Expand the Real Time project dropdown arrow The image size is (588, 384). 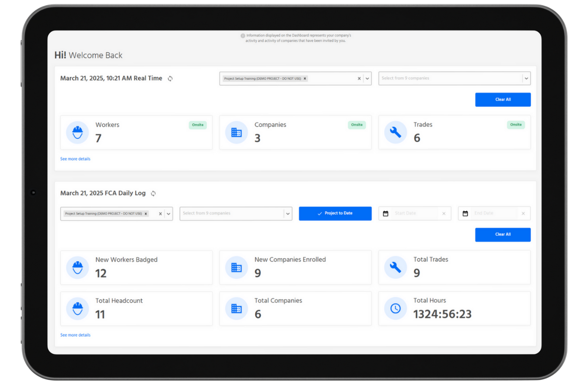[x=367, y=79]
